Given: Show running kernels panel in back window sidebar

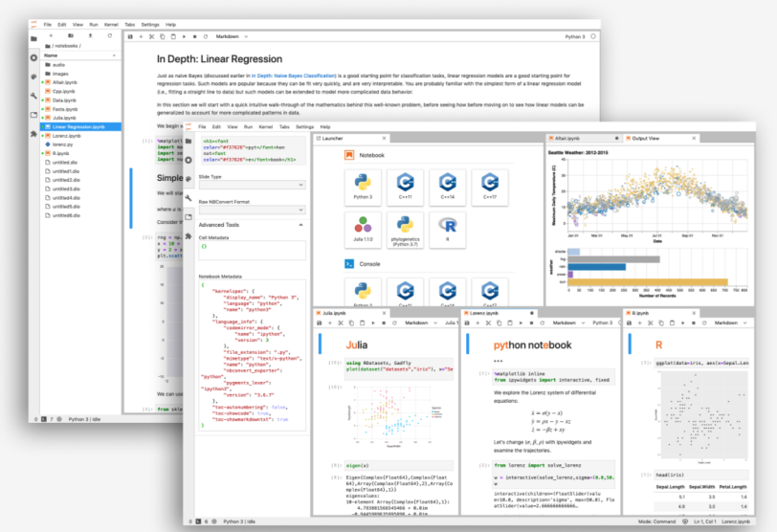Looking at the screenshot, I should tap(33, 57).
